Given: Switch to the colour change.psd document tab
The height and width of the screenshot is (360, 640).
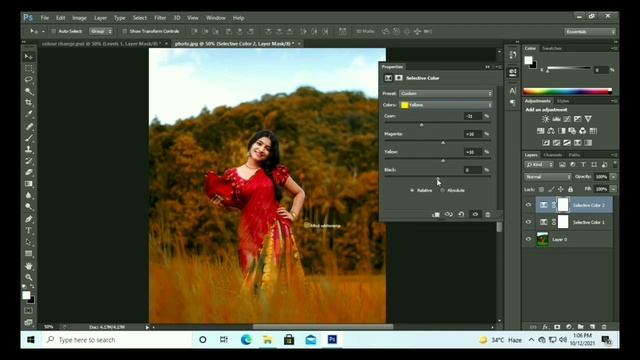Looking at the screenshot, I should pyautogui.click(x=101, y=44).
